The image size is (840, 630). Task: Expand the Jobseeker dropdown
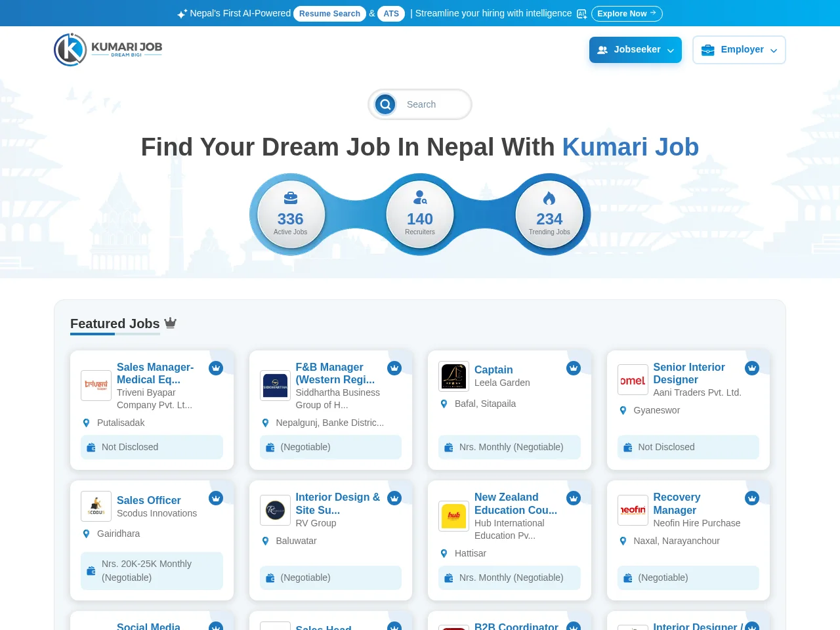click(x=635, y=50)
